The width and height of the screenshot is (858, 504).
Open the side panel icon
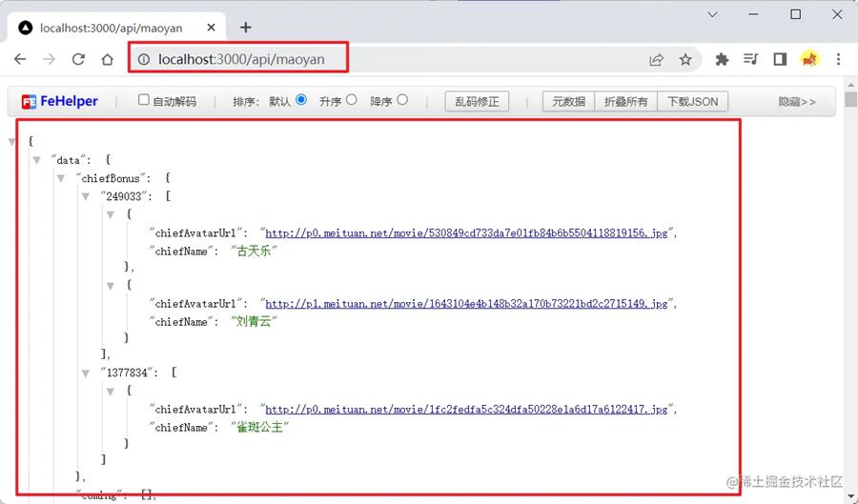pyautogui.click(x=780, y=59)
